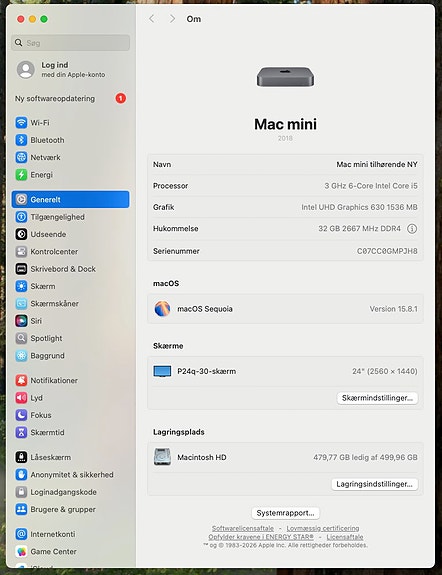Open Lagringsindstillinger button
Screen dimensions: 442x575
[375, 484]
